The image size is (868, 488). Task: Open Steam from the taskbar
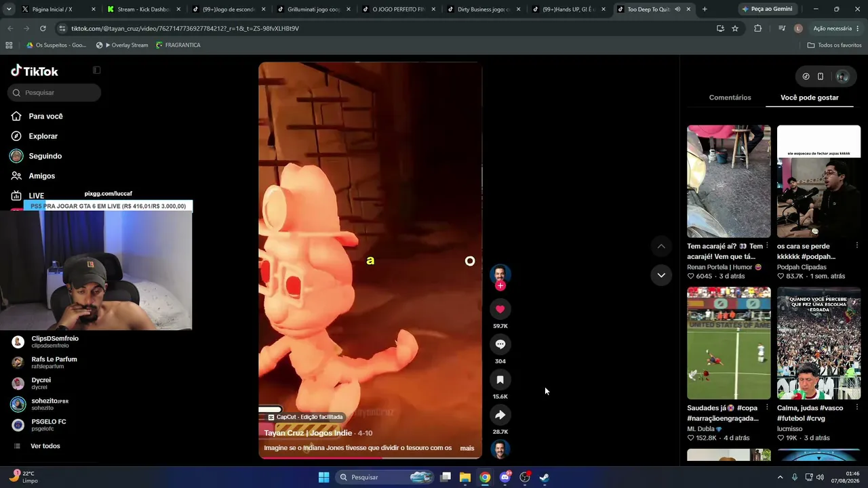pyautogui.click(x=544, y=477)
